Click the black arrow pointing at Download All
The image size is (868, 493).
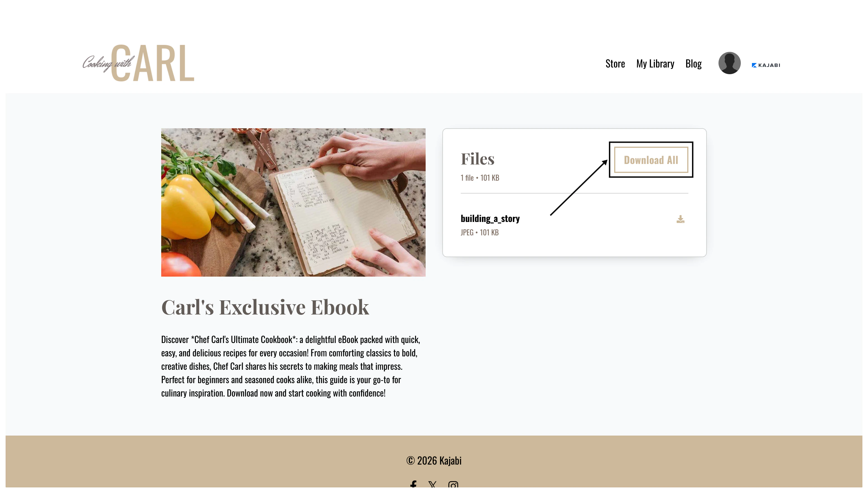(578, 187)
